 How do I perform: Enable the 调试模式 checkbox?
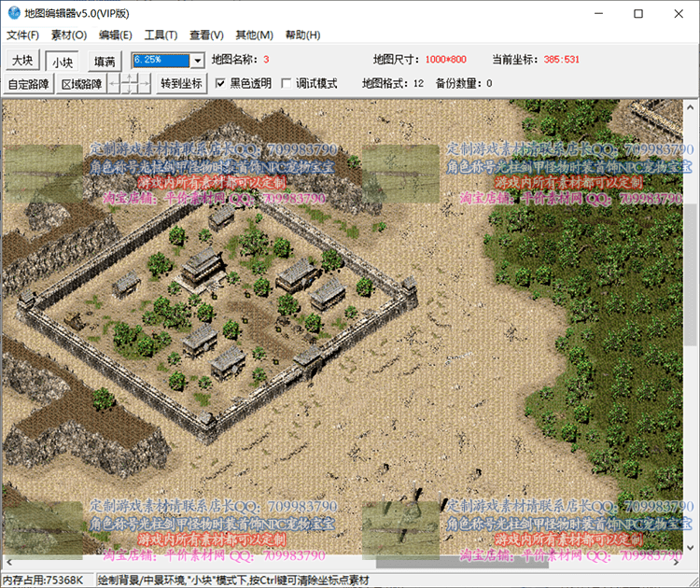(x=287, y=83)
